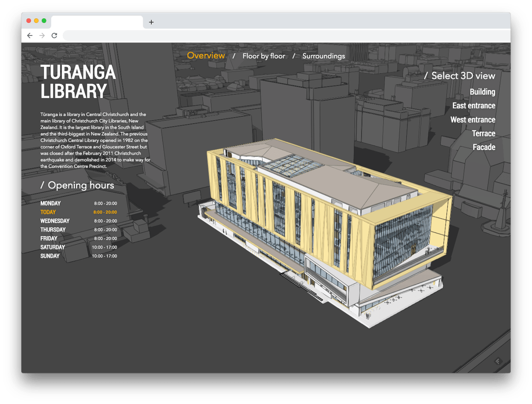The height and width of the screenshot is (404, 532).
Task: Click the browser back arrow
Action: coord(29,35)
